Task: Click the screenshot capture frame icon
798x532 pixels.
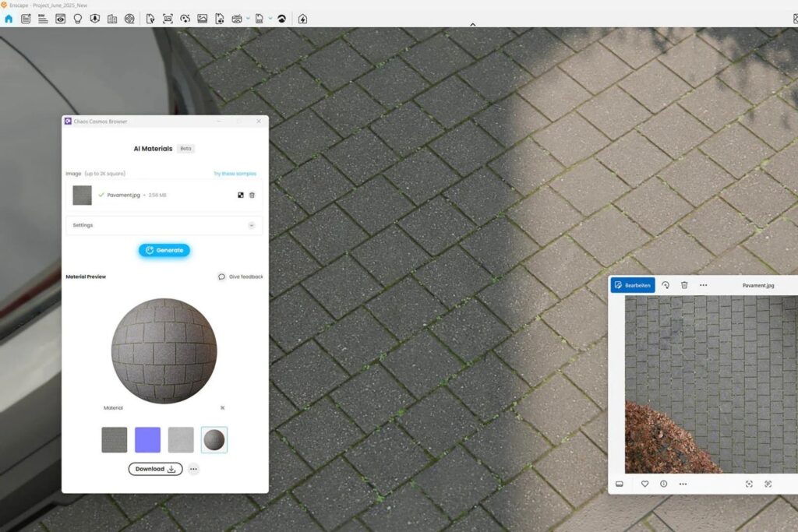Action: point(168,19)
